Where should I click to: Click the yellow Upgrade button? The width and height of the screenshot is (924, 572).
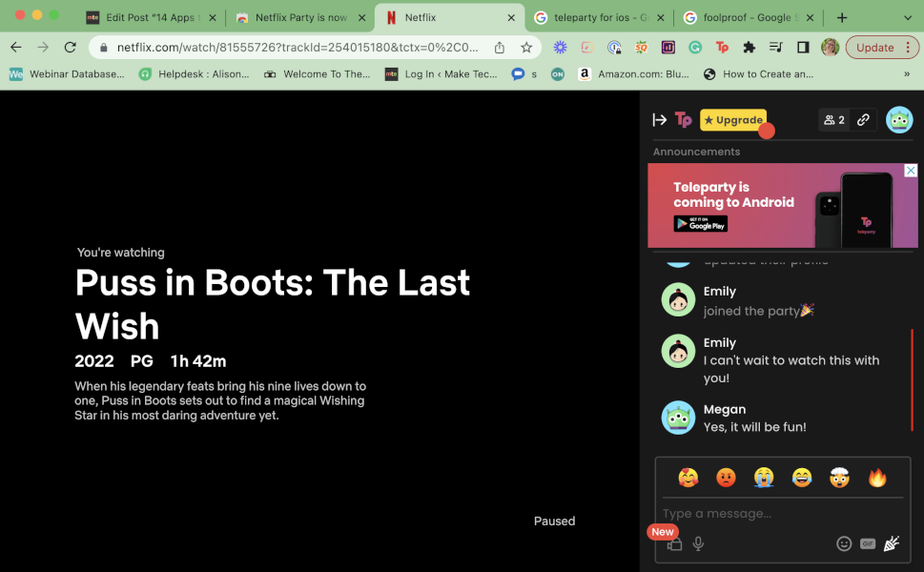click(732, 119)
